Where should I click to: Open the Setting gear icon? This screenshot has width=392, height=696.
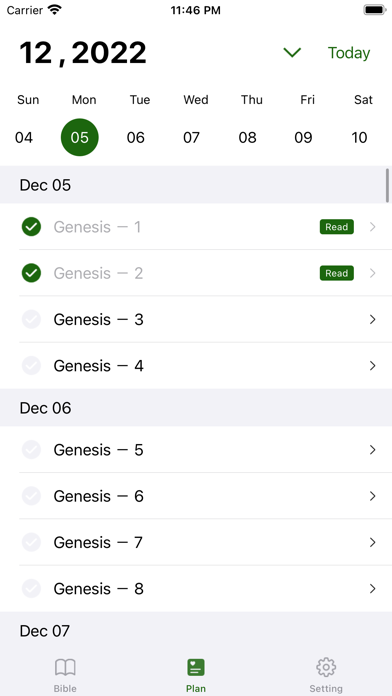tap(326, 667)
